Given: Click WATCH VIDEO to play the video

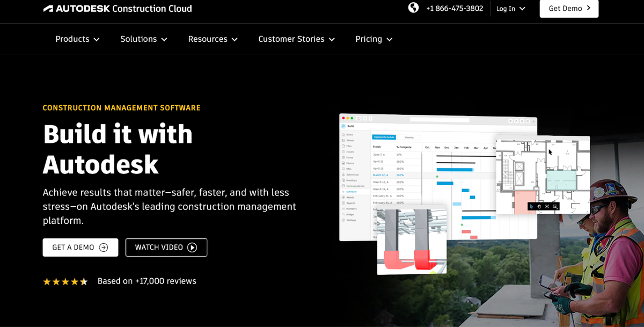Looking at the screenshot, I should click(166, 247).
